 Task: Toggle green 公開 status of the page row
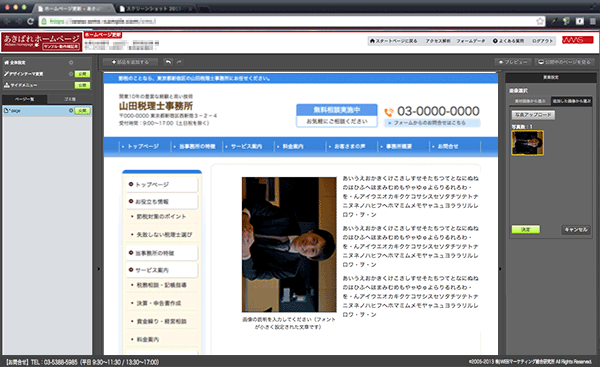click(82, 111)
